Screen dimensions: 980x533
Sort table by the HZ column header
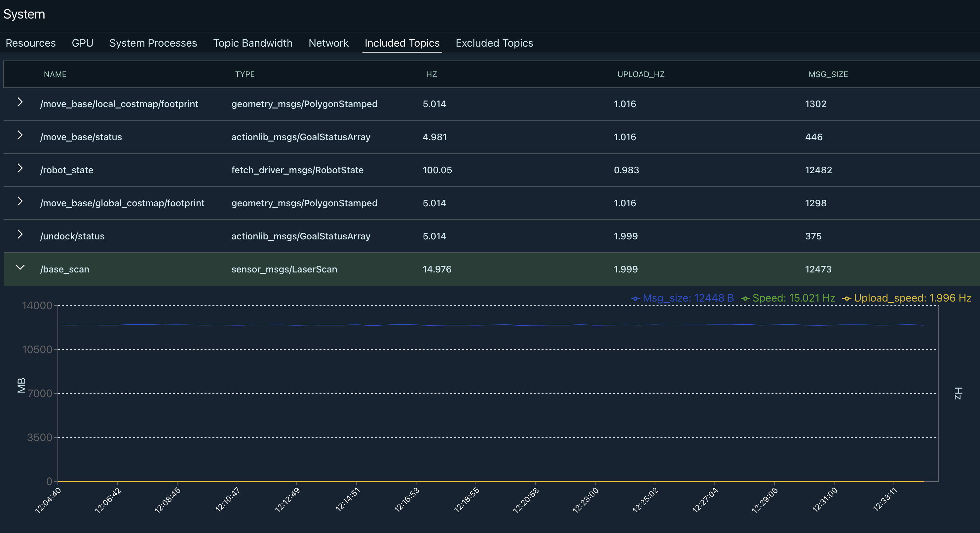(x=432, y=74)
